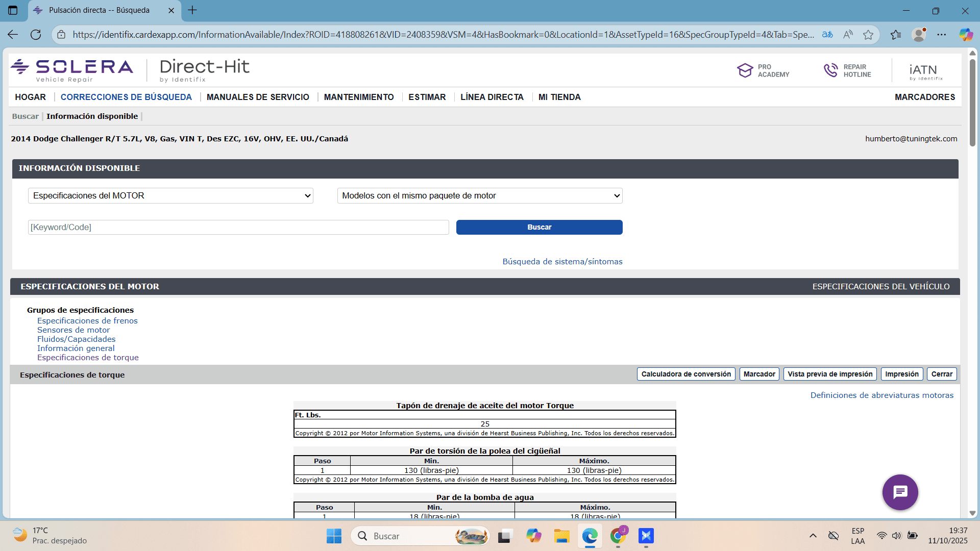Open Edge from the taskbar

tap(590, 536)
